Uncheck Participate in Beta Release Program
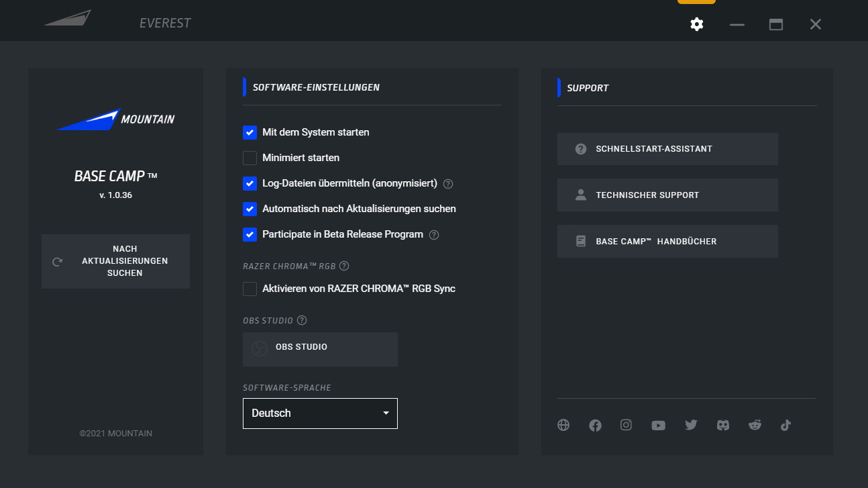The height and width of the screenshot is (488, 868). click(250, 234)
